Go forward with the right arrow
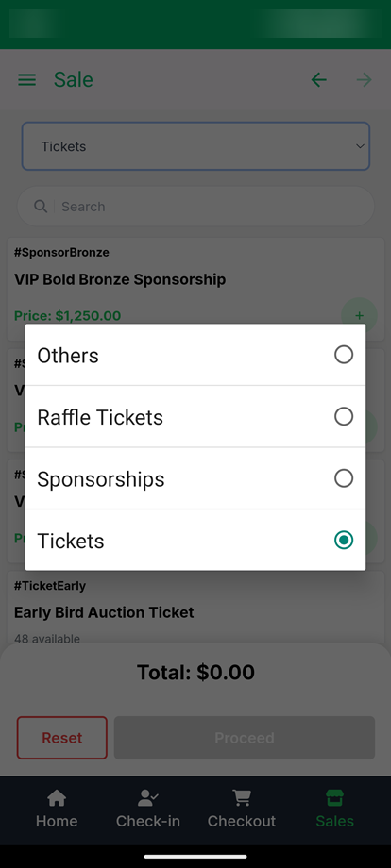 pos(364,79)
